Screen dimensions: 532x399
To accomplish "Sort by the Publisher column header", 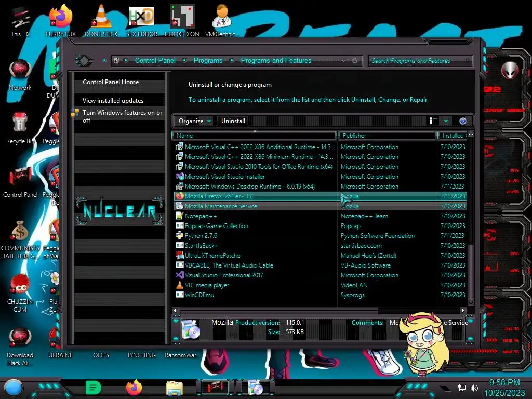I will click(x=387, y=136).
